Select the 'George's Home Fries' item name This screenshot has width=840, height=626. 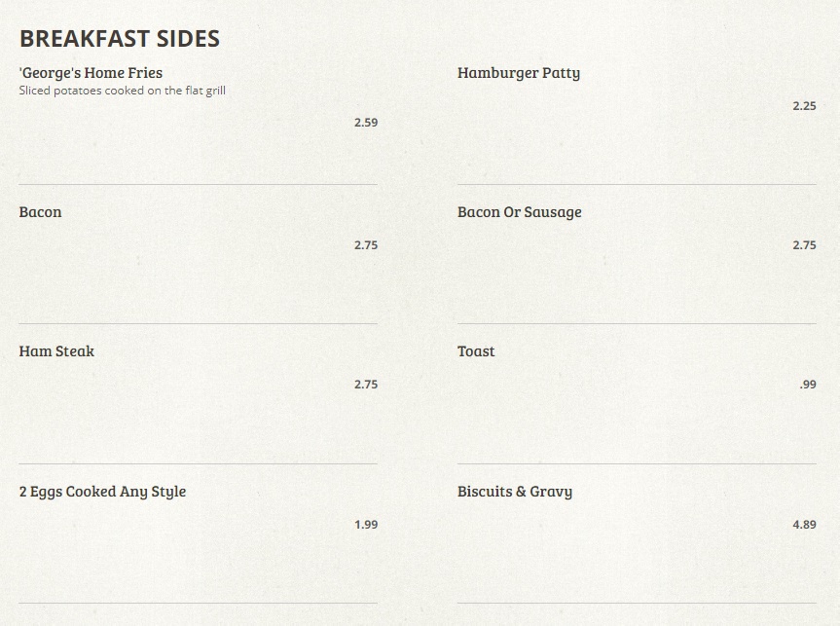click(91, 73)
